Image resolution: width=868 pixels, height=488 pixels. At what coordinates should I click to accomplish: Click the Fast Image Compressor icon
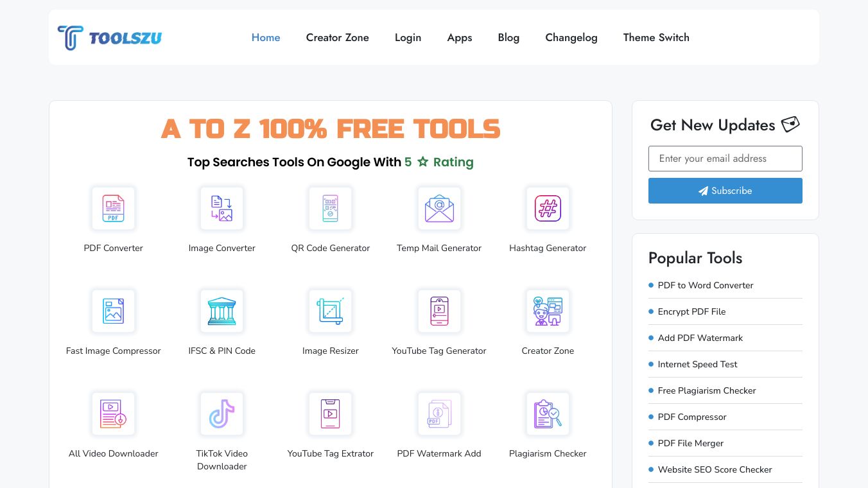(114, 311)
